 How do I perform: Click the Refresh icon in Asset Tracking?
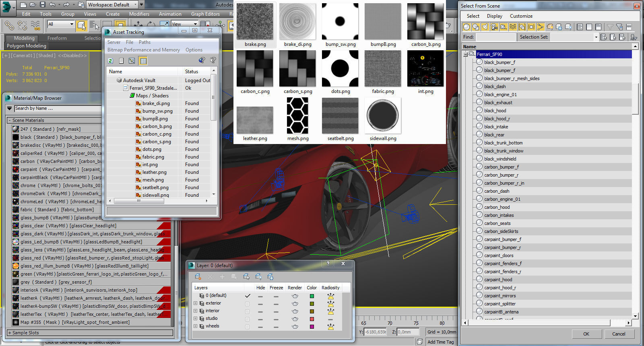pyautogui.click(x=110, y=61)
